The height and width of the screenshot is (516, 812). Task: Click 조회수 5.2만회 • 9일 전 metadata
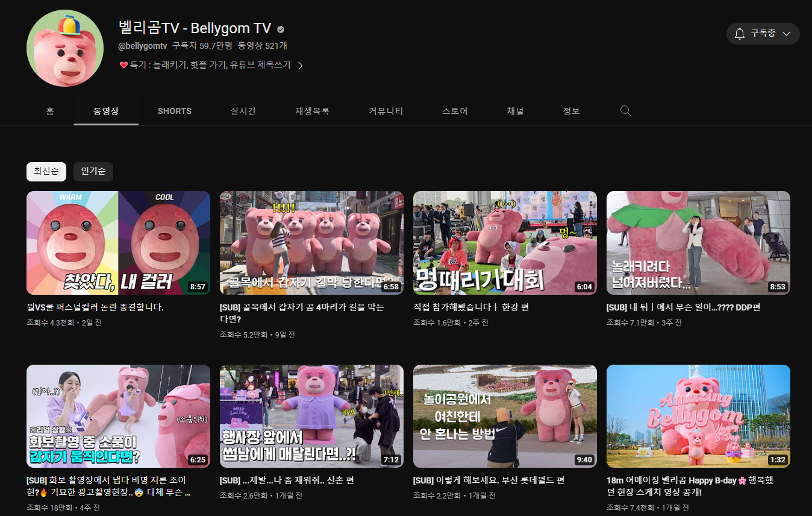pos(257,335)
